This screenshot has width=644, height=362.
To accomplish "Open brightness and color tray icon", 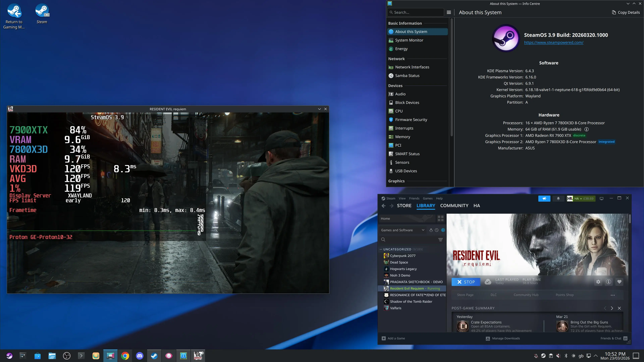I will 574,356.
